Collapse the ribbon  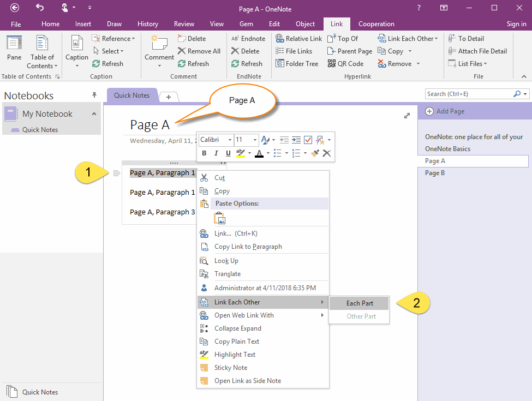coord(524,77)
